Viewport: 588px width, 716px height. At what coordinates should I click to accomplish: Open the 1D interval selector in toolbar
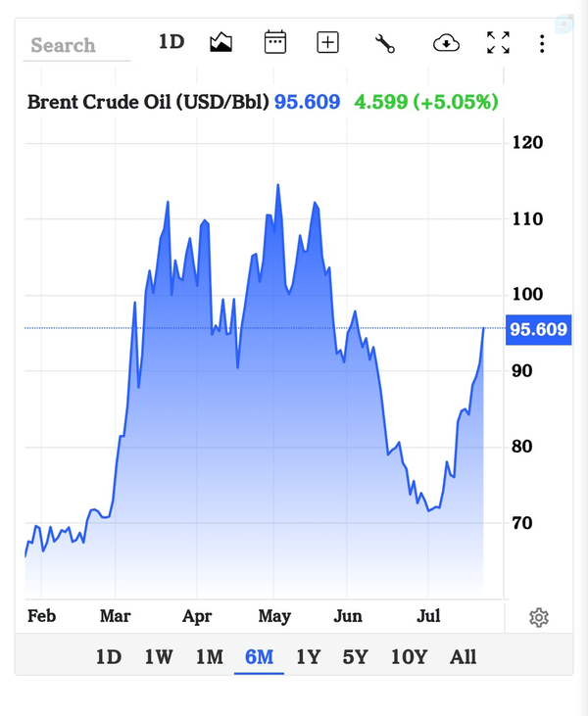tap(171, 42)
